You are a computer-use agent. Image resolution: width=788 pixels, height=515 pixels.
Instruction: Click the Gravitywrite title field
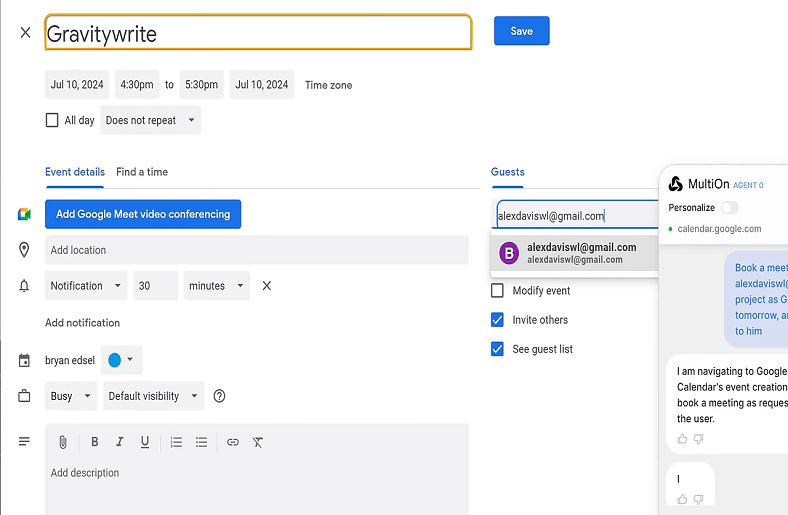(258, 32)
